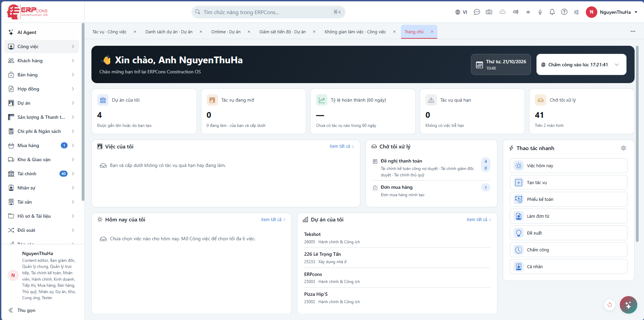
Task: Switch to Ontime · Dự án tab
Action: coord(226,32)
